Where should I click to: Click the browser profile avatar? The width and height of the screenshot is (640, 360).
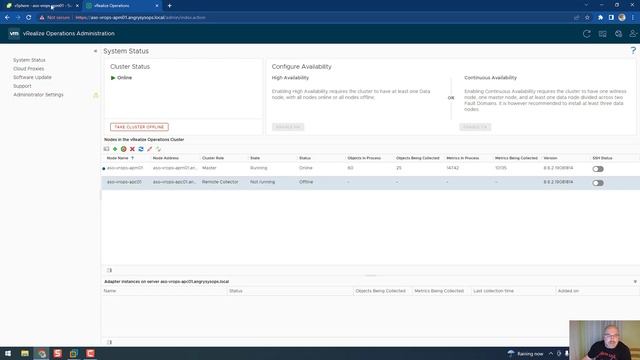622,18
